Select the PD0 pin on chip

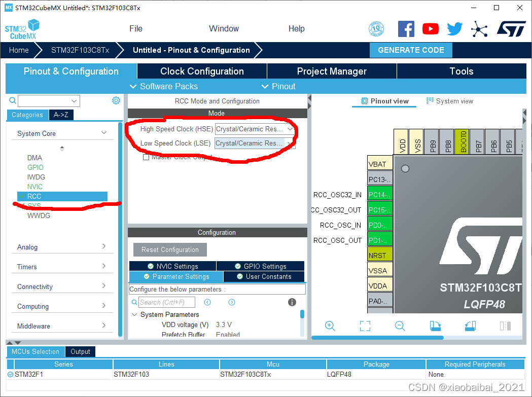(380, 225)
